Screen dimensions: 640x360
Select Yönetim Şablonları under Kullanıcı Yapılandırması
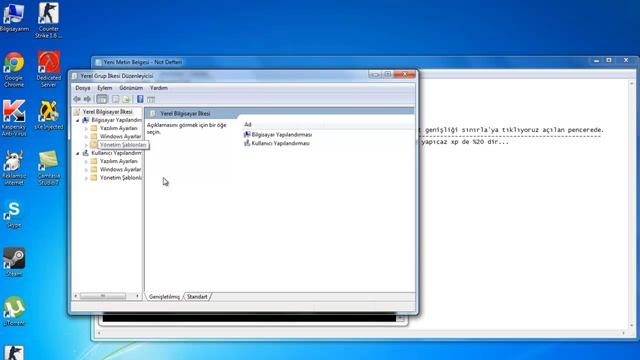(x=121, y=178)
